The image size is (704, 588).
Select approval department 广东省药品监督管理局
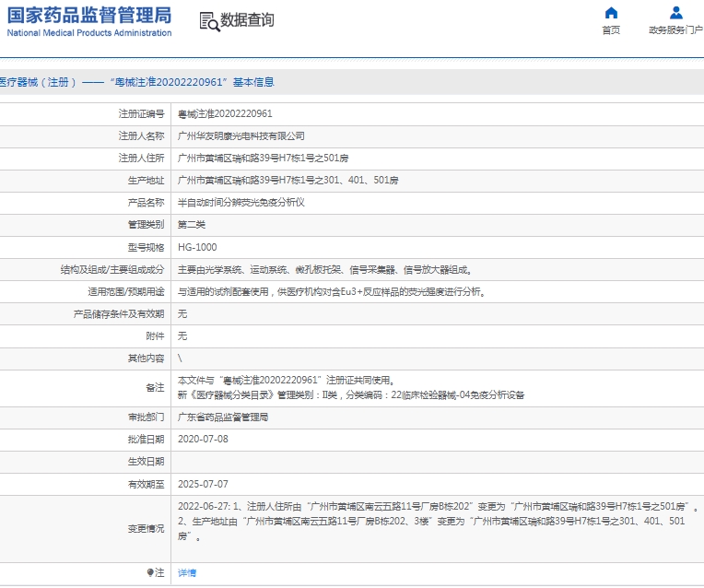click(x=223, y=417)
